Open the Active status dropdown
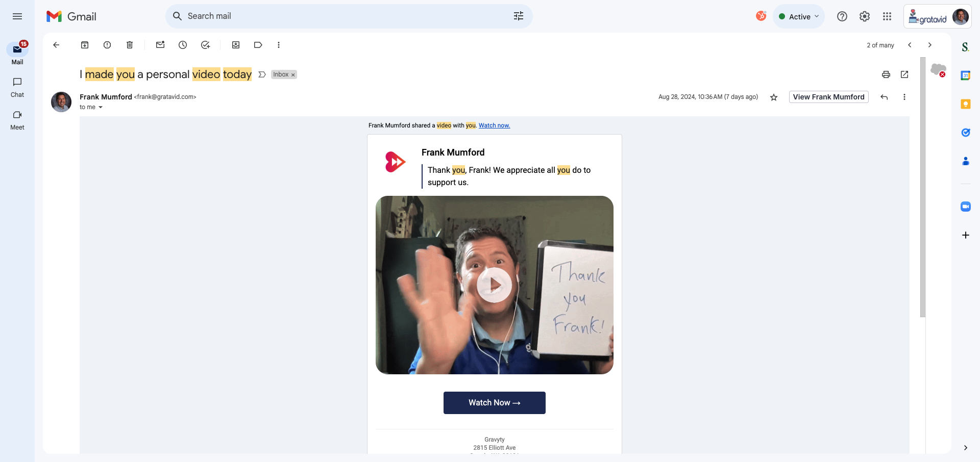Viewport: 980px width, 462px height. [799, 16]
